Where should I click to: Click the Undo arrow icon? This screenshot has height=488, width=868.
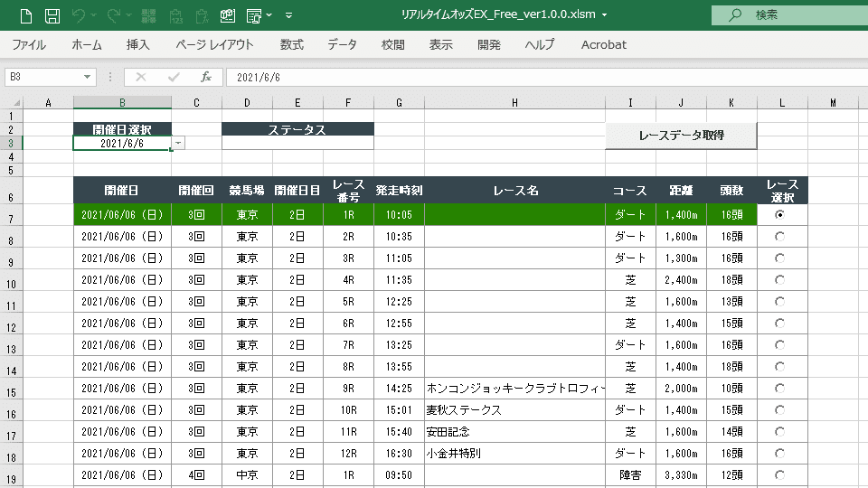(79, 16)
